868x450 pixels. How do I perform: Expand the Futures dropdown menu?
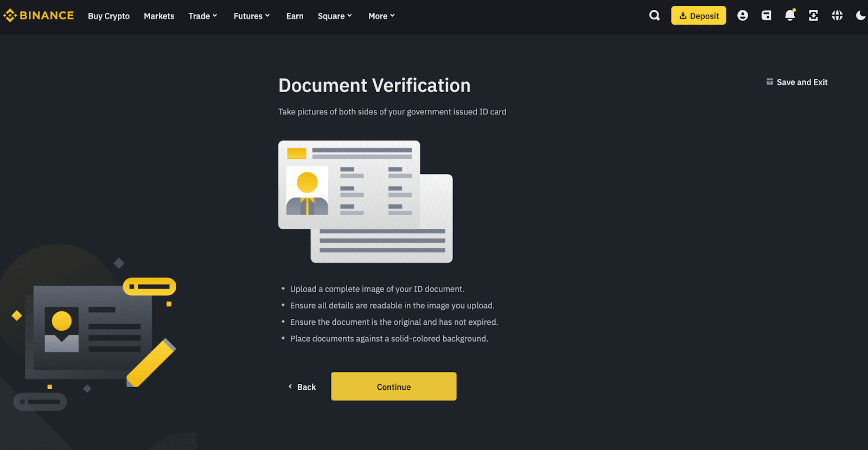click(x=251, y=16)
